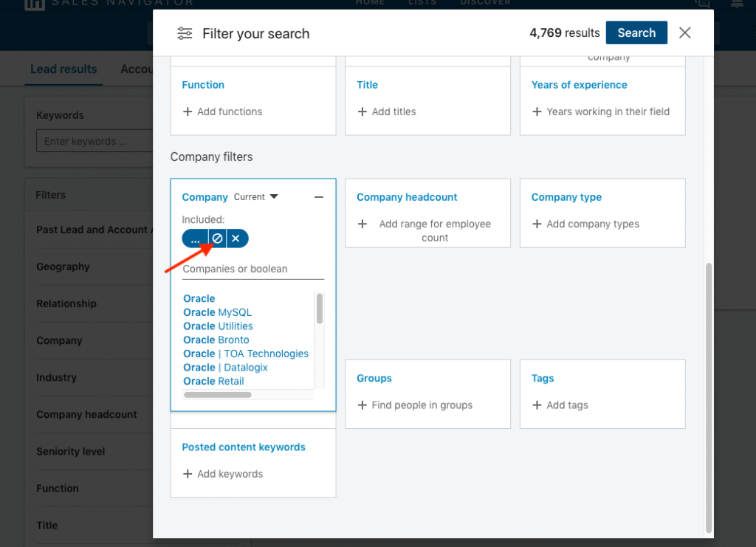756x547 pixels.
Task: Click the exclude icon on company pill
Action: click(218, 238)
